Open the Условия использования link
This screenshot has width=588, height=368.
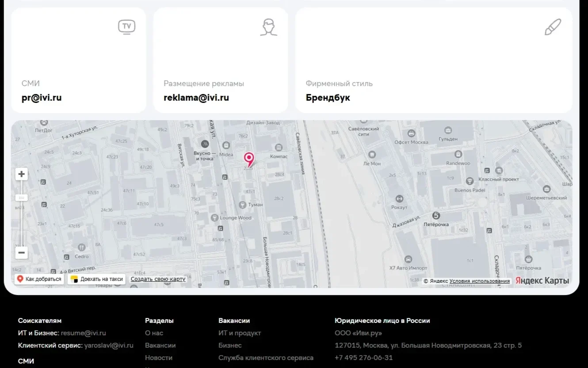click(x=480, y=281)
